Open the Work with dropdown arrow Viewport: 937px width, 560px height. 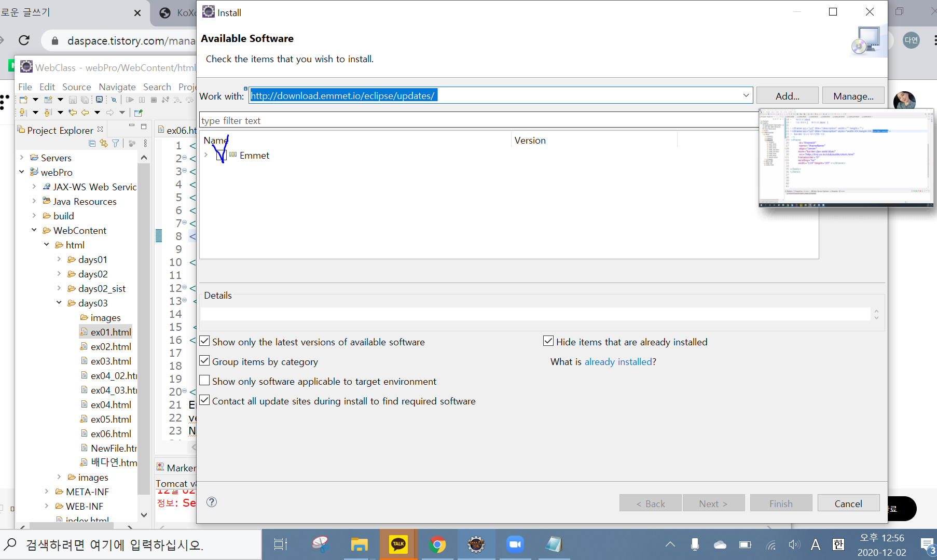pos(746,95)
